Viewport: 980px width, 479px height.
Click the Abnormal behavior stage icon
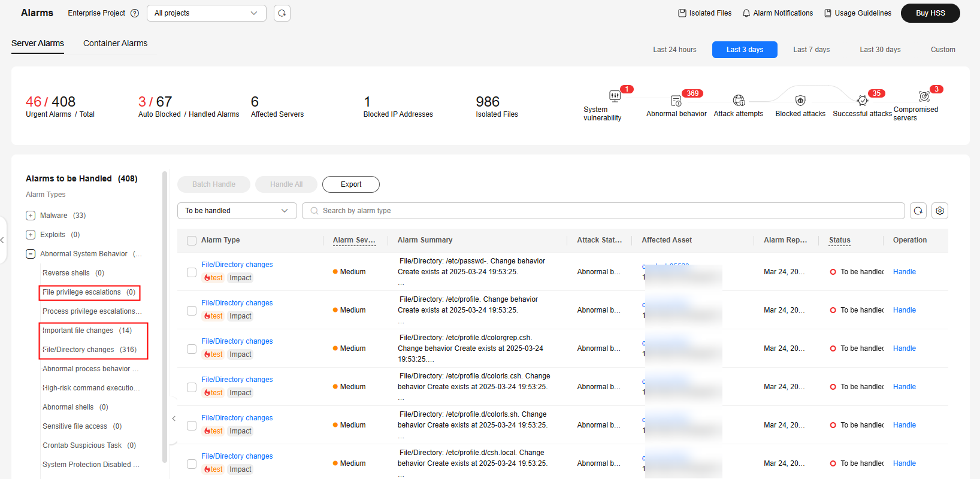676,101
